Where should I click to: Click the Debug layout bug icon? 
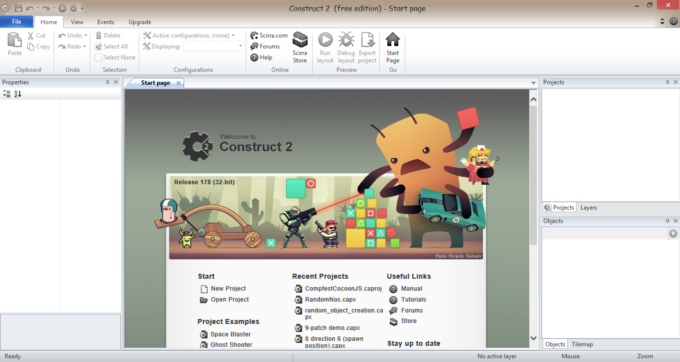[346, 40]
